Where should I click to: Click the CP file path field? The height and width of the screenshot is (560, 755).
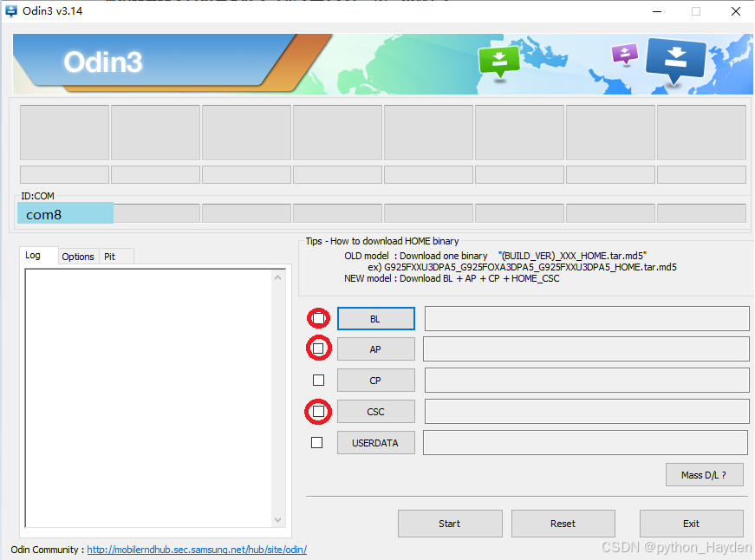[x=587, y=380]
